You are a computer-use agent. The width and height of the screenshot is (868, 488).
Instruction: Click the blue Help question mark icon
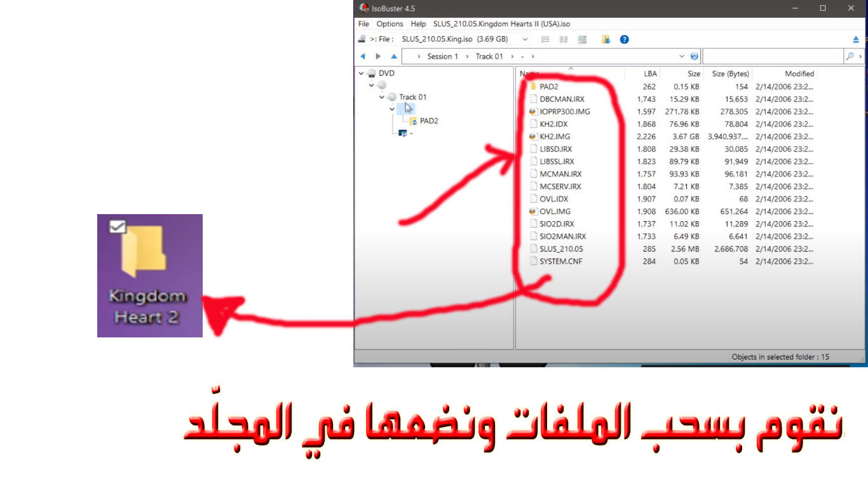click(624, 39)
